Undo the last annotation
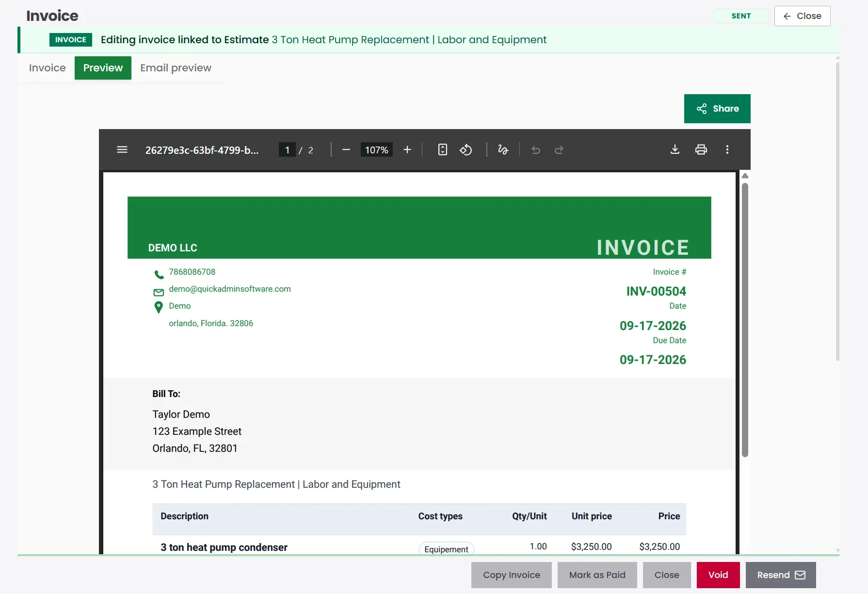The width and height of the screenshot is (868, 594). click(536, 150)
